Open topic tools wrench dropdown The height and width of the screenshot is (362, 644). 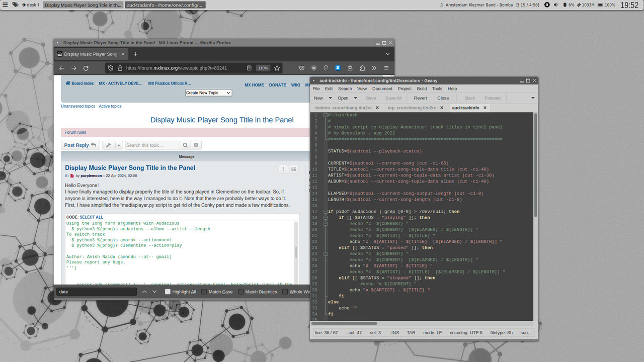point(112,145)
